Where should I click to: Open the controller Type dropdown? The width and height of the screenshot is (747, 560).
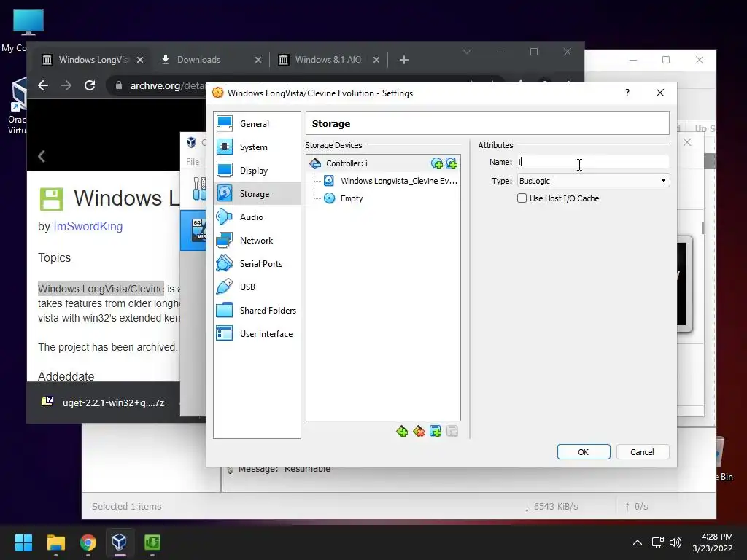tap(593, 181)
